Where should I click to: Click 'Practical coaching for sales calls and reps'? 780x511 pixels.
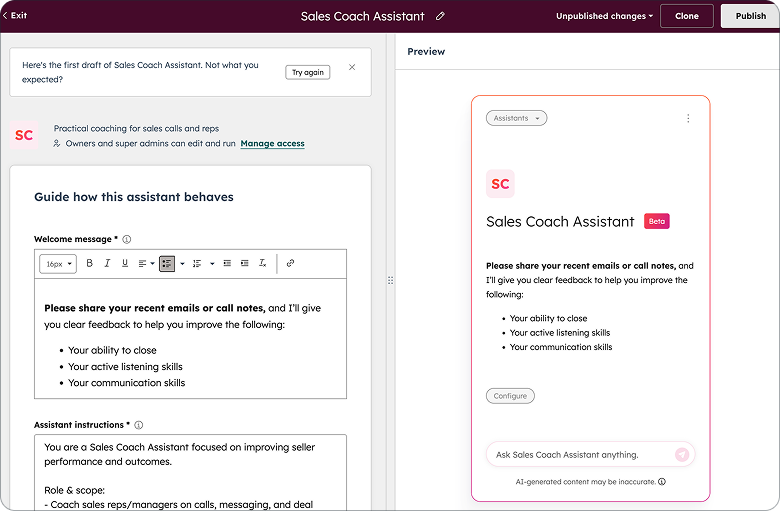tap(136, 128)
